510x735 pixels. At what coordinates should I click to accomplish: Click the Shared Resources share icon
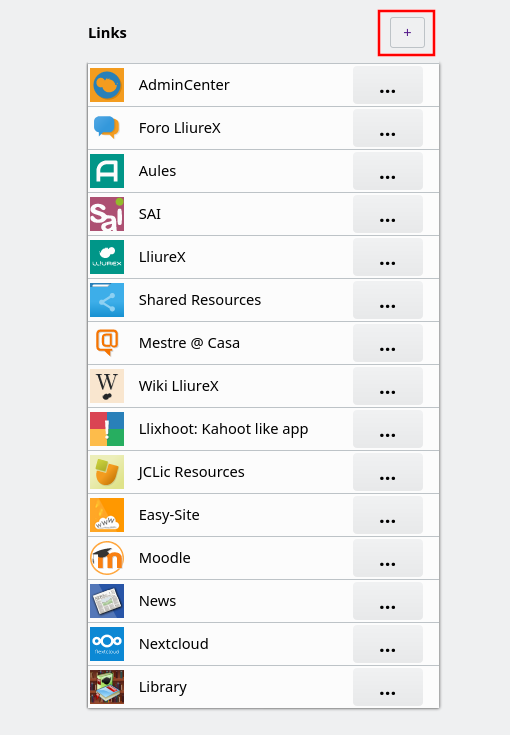click(107, 300)
